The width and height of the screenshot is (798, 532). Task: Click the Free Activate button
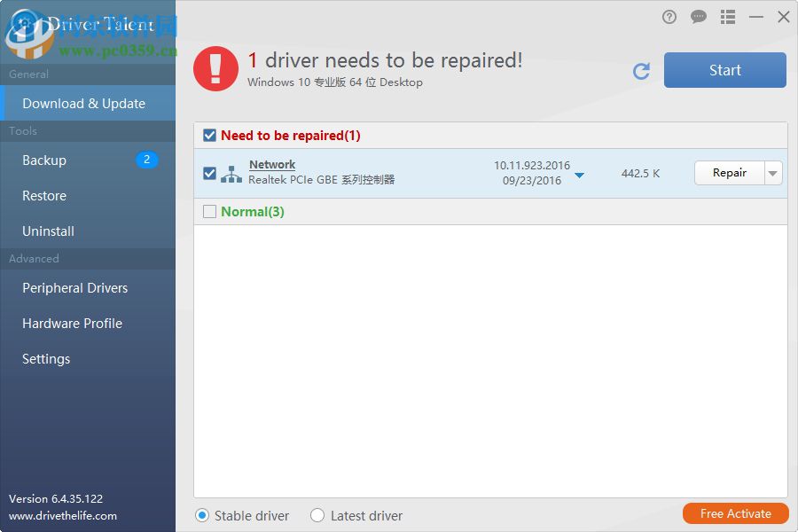pyautogui.click(x=735, y=513)
